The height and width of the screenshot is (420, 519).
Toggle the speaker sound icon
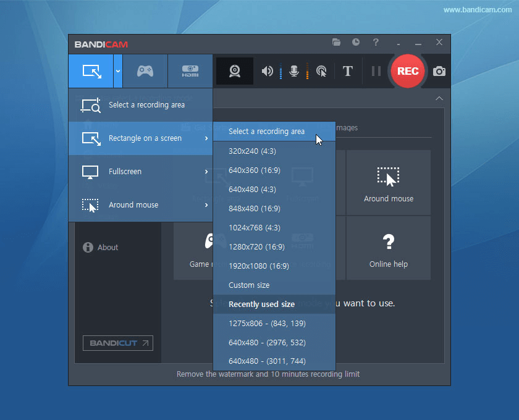(267, 71)
